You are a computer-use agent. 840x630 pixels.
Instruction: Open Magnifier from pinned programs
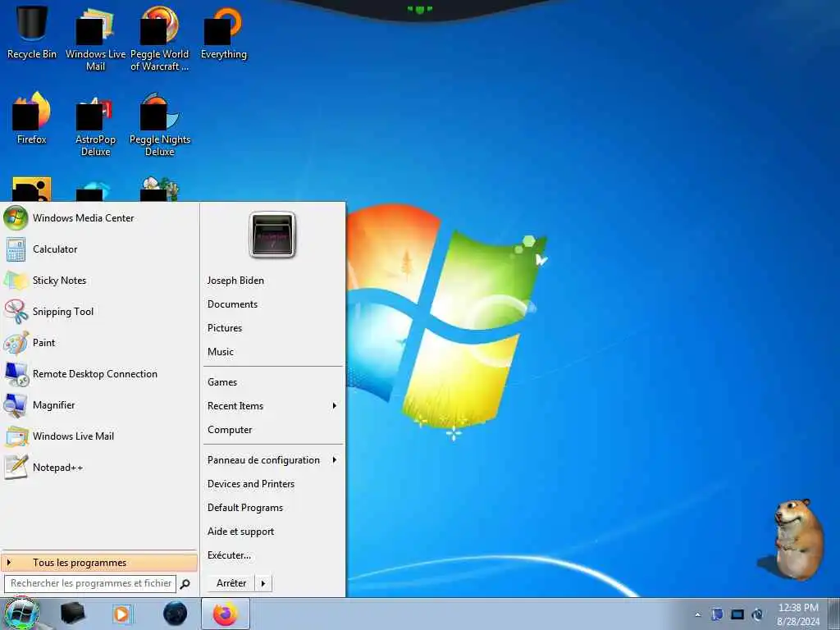[99, 405]
